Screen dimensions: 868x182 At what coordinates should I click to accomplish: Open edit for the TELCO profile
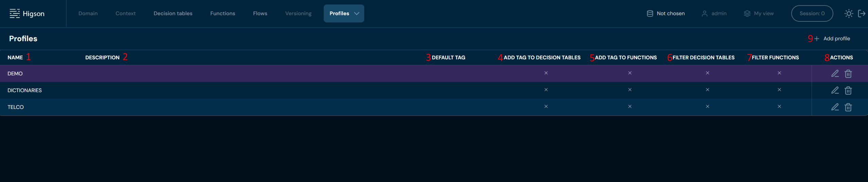(x=835, y=107)
